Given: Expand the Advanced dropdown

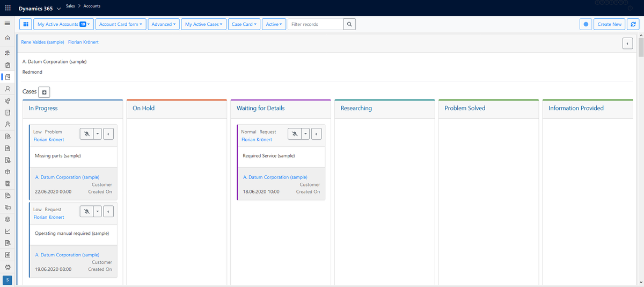Looking at the screenshot, I should tap(164, 24).
